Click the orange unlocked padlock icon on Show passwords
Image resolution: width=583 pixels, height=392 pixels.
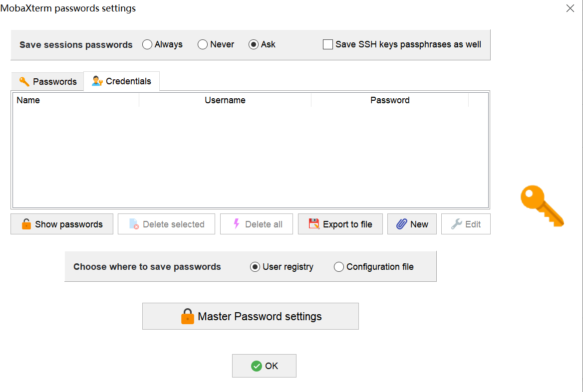pyautogui.click(x=26, y=224)
